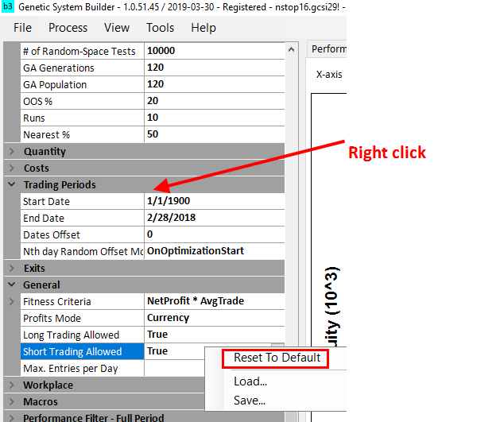
Task: Open the Help menu
Action: (204, 27)
